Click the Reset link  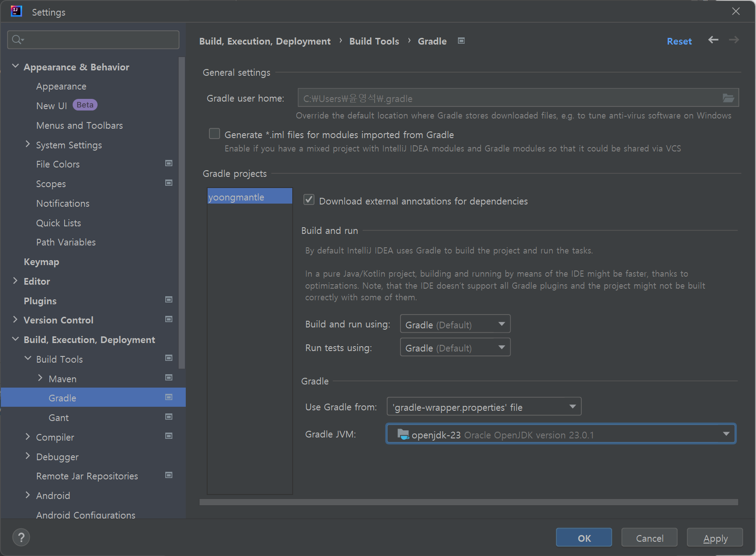pyautogui.click(x=679, y=41)
